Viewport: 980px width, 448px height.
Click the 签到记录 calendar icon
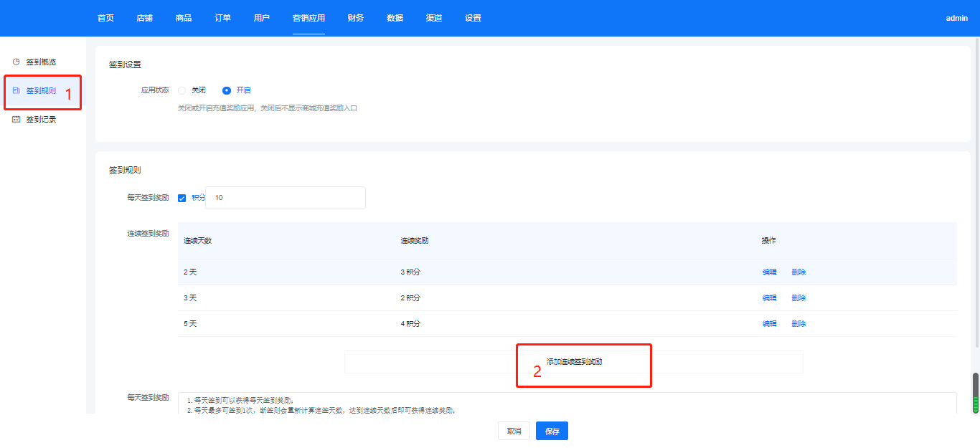coord(17,120)
